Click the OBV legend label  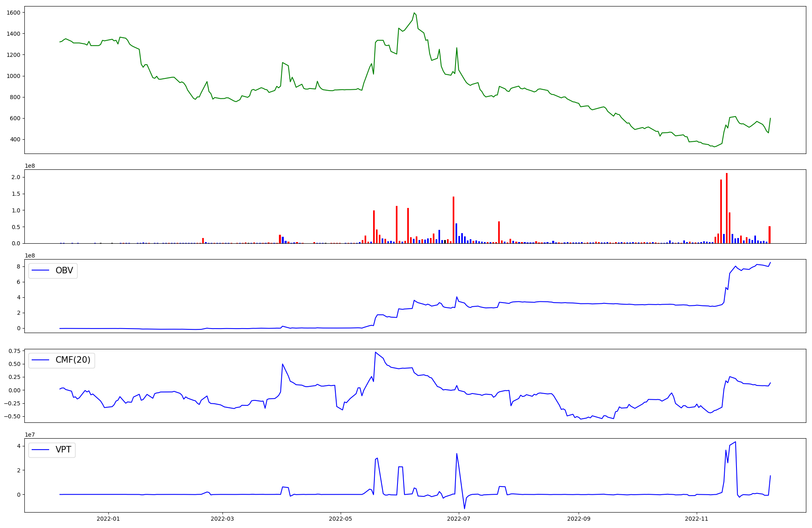tap(64, 270)
